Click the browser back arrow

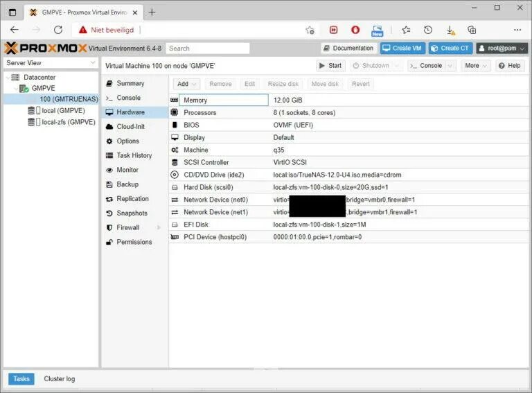click(x=15, y=30)
